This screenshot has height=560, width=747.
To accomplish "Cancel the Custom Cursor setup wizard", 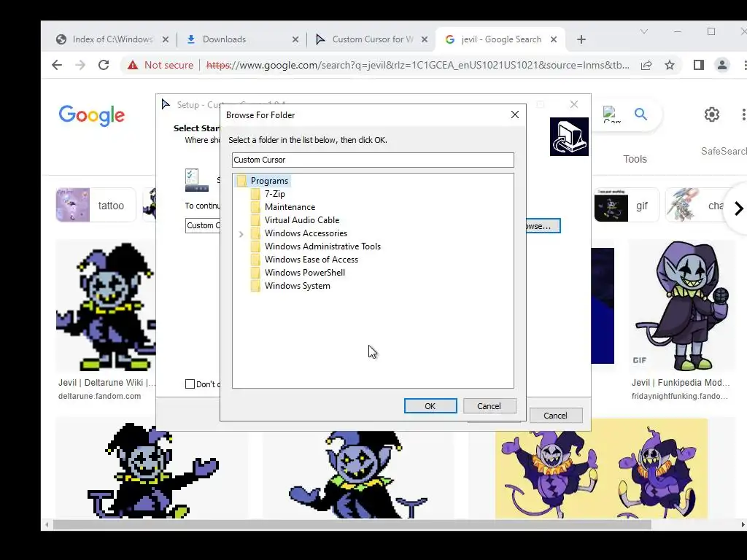I will pyautogui.click(x=555, y=416).
